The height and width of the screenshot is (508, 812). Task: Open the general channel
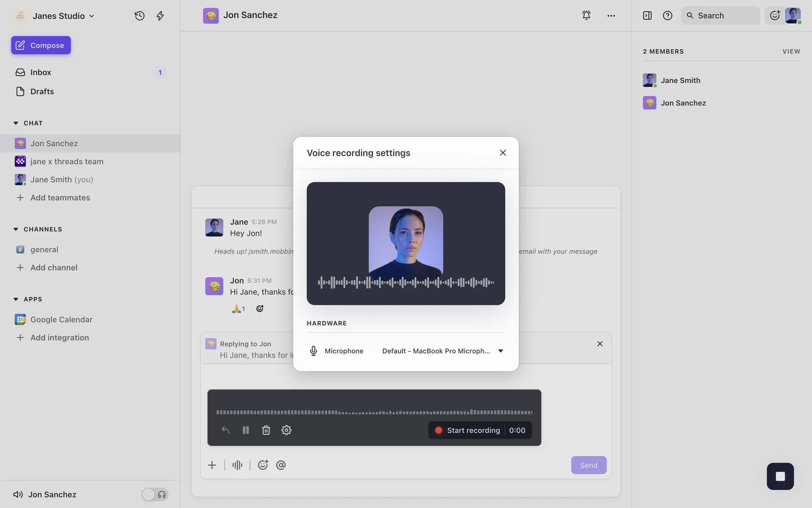pyautogui.click(x=44, y=249)
